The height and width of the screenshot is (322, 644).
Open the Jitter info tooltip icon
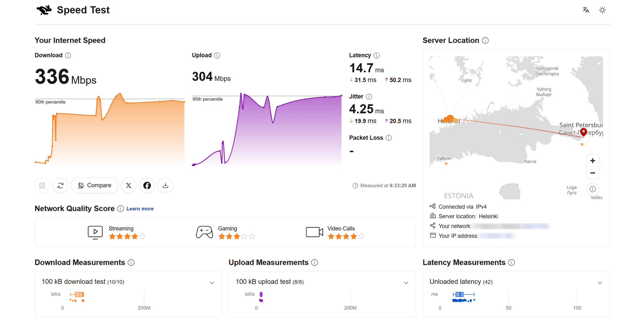click(x=369, y=97)
